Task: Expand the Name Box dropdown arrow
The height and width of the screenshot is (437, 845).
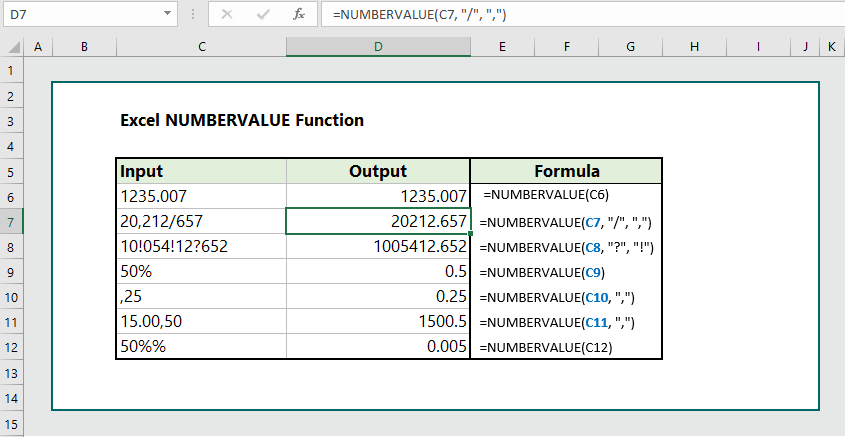Action: pos(168,14)
